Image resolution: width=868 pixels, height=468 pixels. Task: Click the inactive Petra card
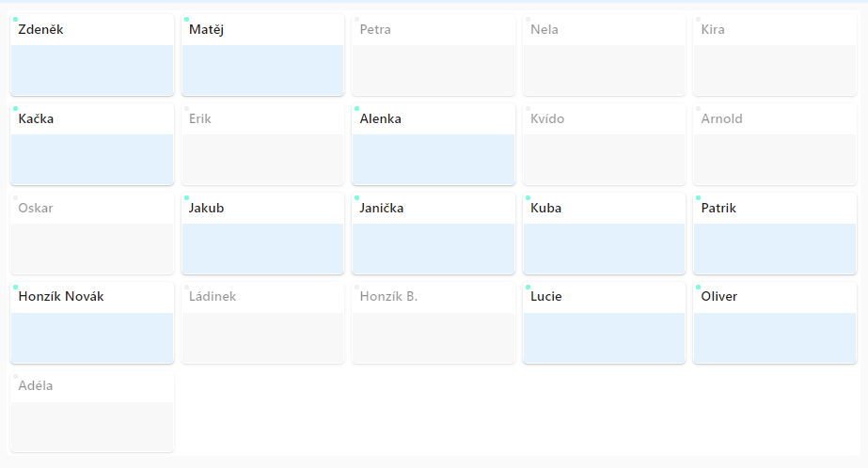(x=434, y=55)
